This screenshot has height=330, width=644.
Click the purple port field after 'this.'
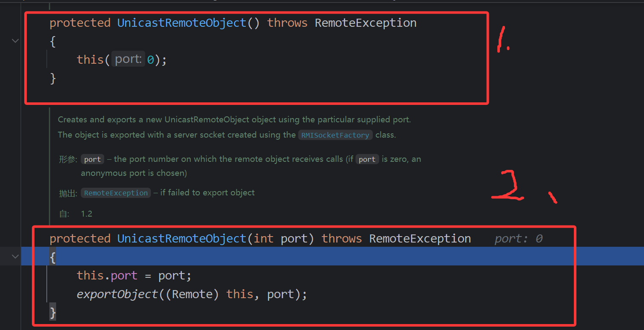click(124, 276)
